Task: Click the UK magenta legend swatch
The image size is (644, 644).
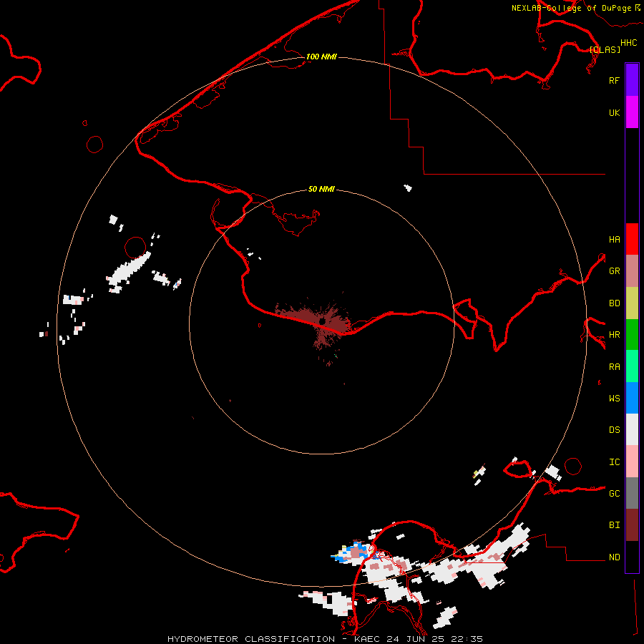Action: click(x=632, y=112)
